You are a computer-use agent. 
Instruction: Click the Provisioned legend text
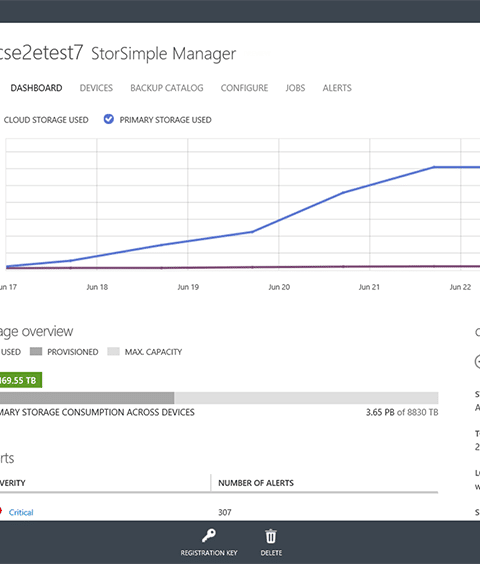tap(73, 352)
